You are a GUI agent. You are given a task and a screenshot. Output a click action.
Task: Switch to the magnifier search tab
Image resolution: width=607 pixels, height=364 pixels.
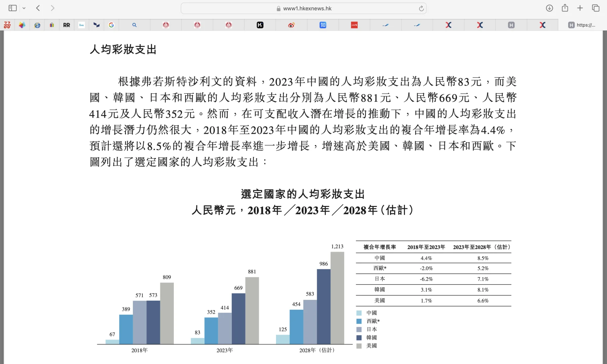coord(134,25)
